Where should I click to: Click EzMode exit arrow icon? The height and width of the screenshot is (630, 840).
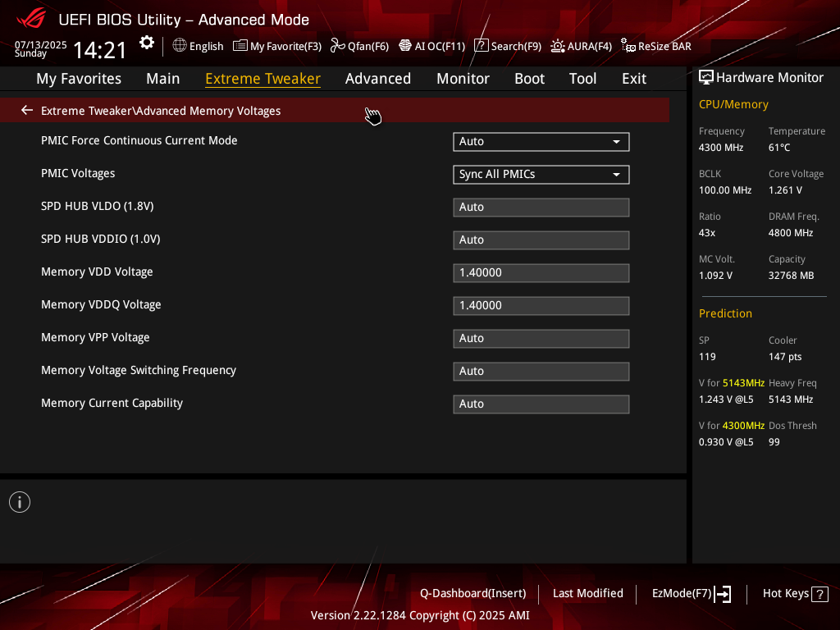coord(724,594)
